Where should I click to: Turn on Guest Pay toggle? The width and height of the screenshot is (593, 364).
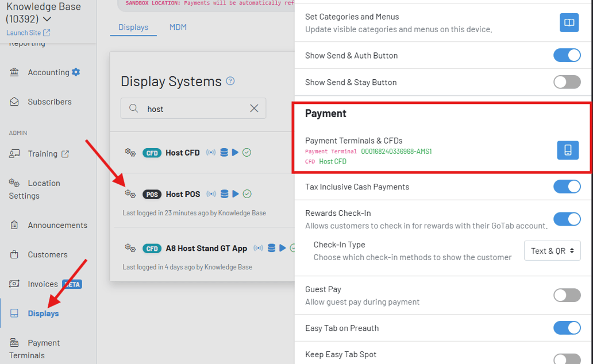pos(567,295)
